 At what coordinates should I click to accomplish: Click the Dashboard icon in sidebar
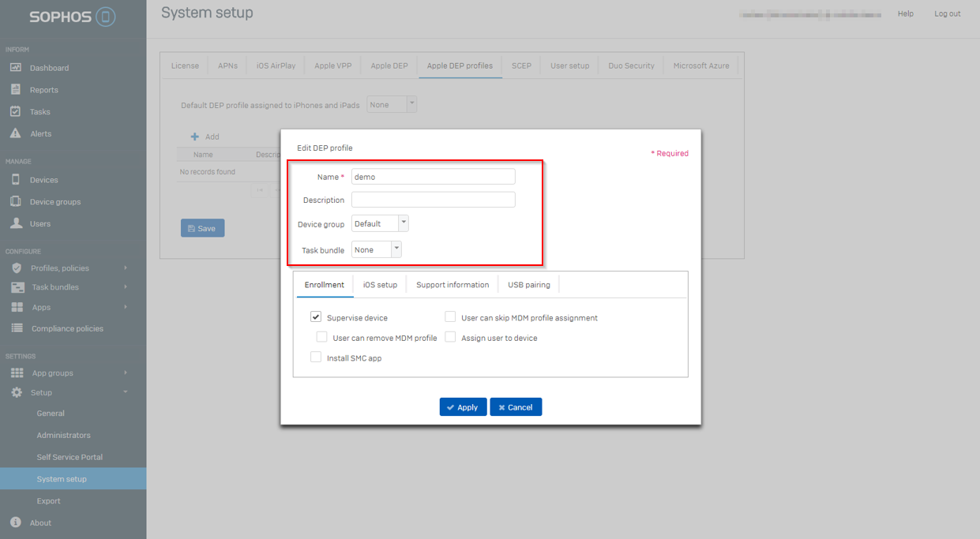pyautogui.click(x=16, y=68)
